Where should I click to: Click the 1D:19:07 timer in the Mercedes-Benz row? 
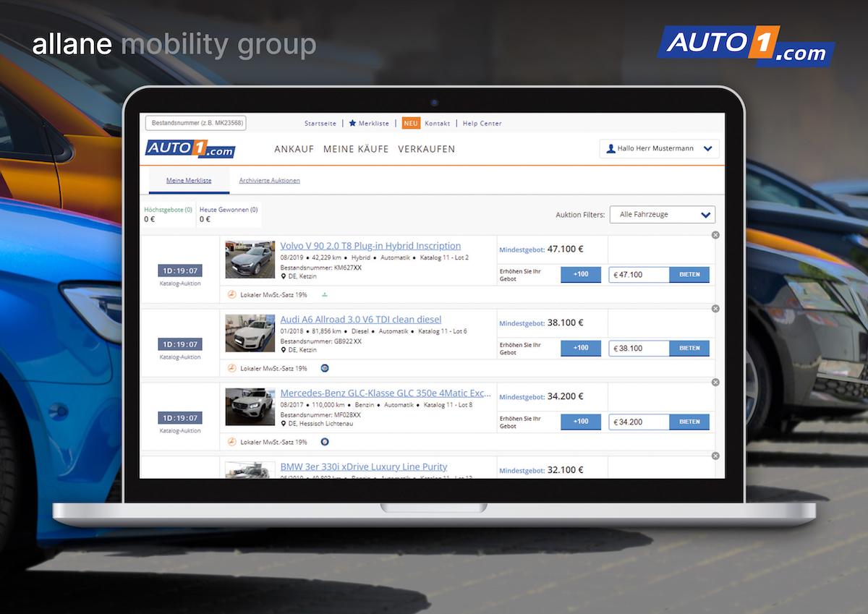click(180, 418)
